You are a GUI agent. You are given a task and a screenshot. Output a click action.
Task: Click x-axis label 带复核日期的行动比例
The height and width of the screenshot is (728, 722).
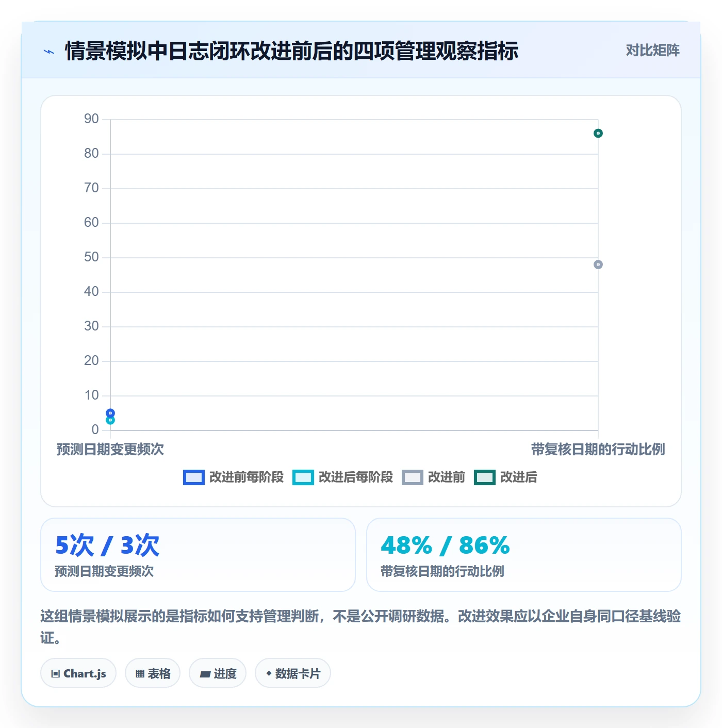(598, 450)
